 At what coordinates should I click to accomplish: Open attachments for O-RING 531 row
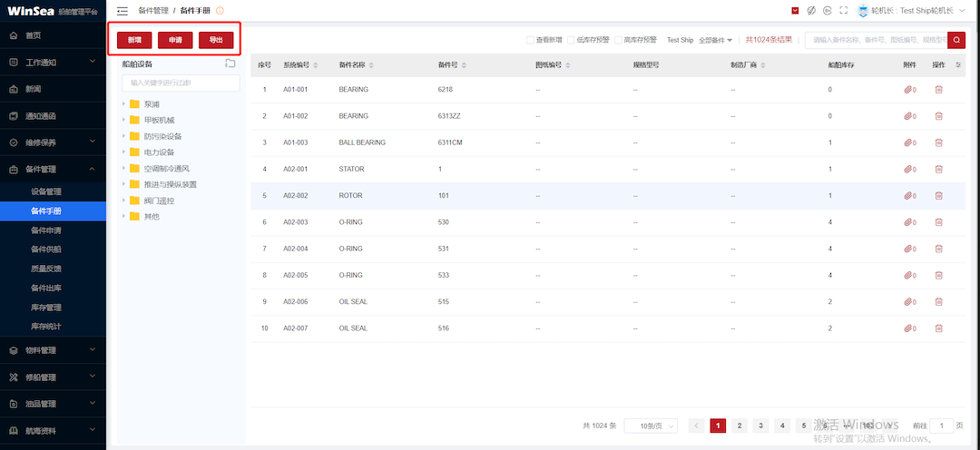[910, 249]
